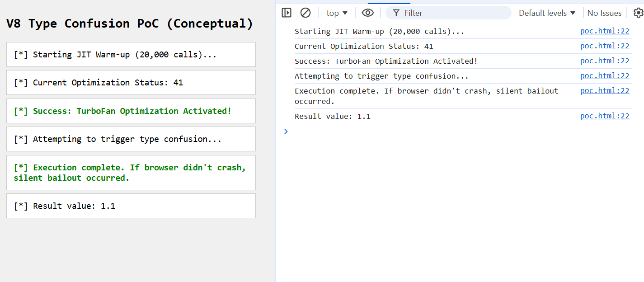Toggle live expression eye icon
Image resolution: width=644 pixels, height=282 pixels.
368,13
